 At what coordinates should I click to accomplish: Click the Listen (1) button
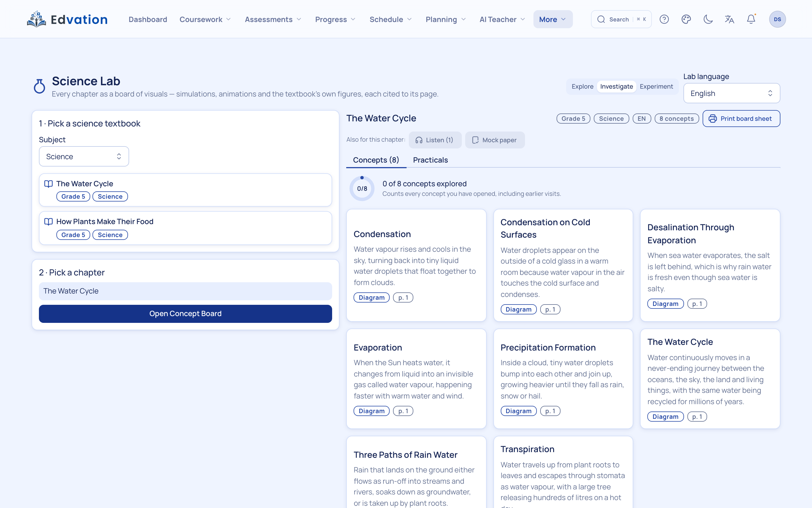435,140
